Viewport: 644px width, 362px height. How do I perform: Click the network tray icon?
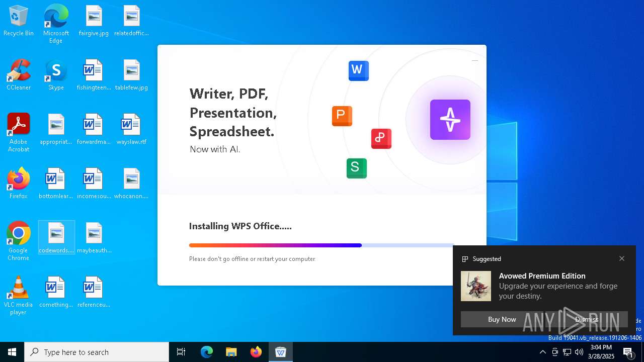pos(567,352)
